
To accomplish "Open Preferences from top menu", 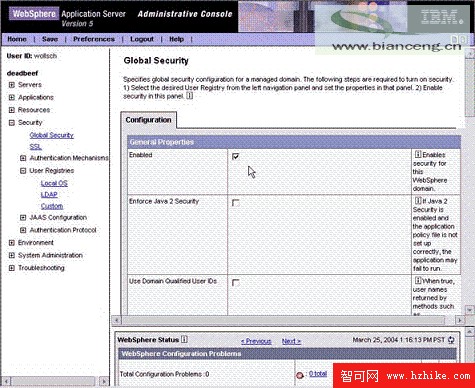I will point(94,39).
